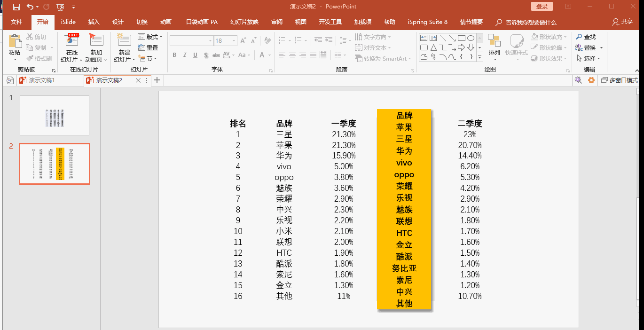Decrease paragraph indent icon
This screenshot has width=644, height=330.
[x=318, y=41]
